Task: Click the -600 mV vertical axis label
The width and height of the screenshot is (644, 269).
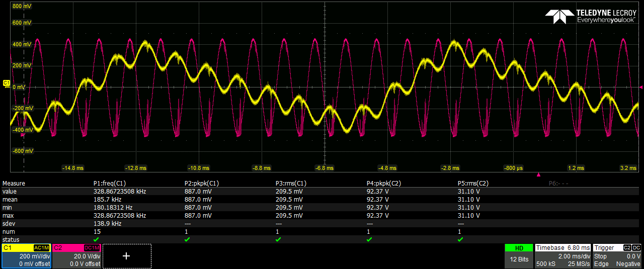Action: [x=22, y=151]
